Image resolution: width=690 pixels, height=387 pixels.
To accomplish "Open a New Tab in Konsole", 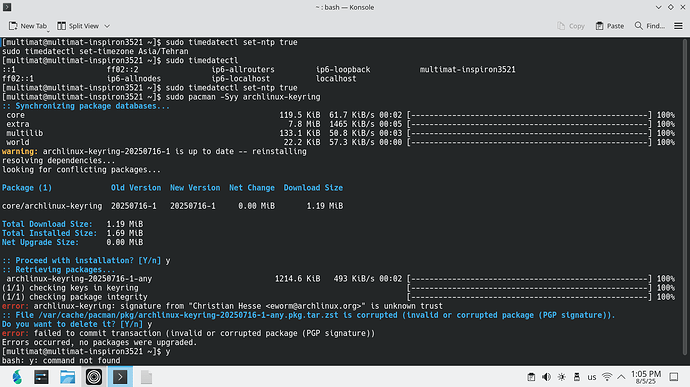I will (x=28, y=26).
